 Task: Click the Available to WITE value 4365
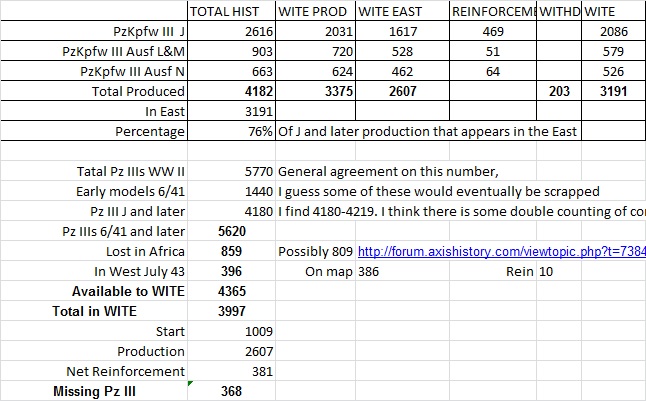(231, 291)
